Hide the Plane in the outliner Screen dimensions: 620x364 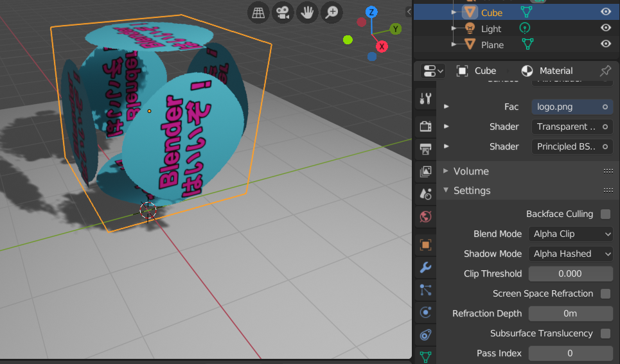(606, 44)
